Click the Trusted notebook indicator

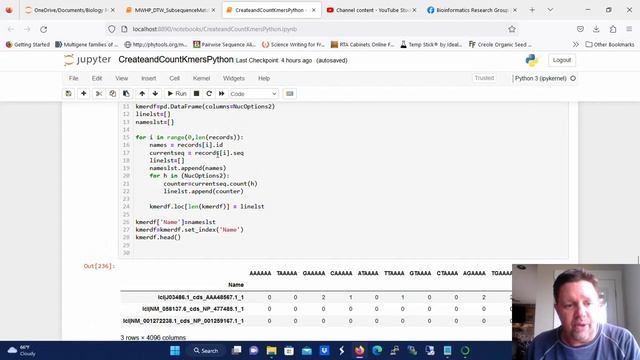[484, 78]
